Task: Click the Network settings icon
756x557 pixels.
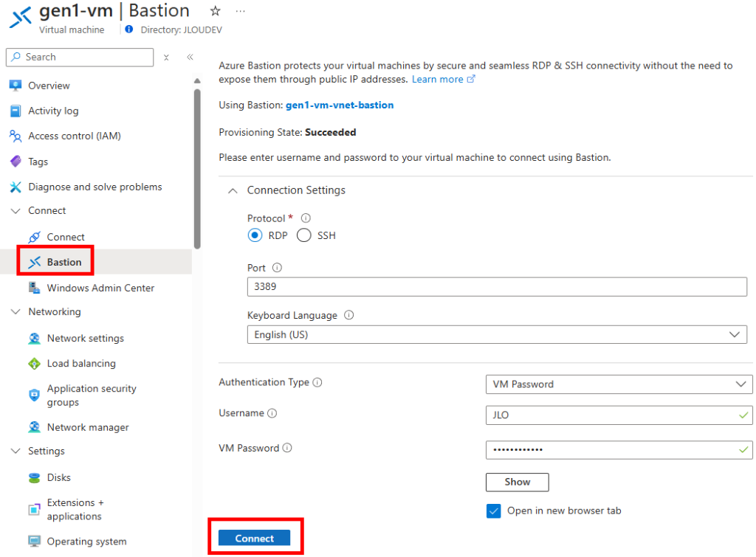Action: 34,338
